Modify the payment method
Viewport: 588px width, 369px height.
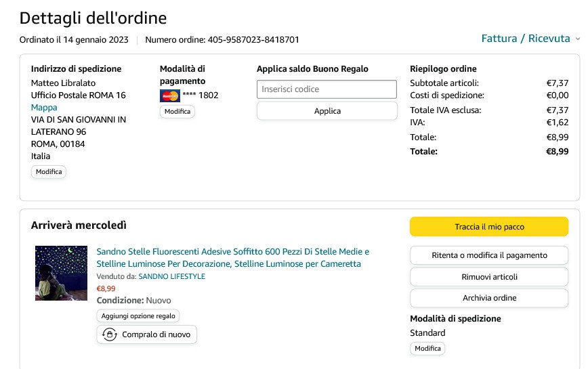177,112
